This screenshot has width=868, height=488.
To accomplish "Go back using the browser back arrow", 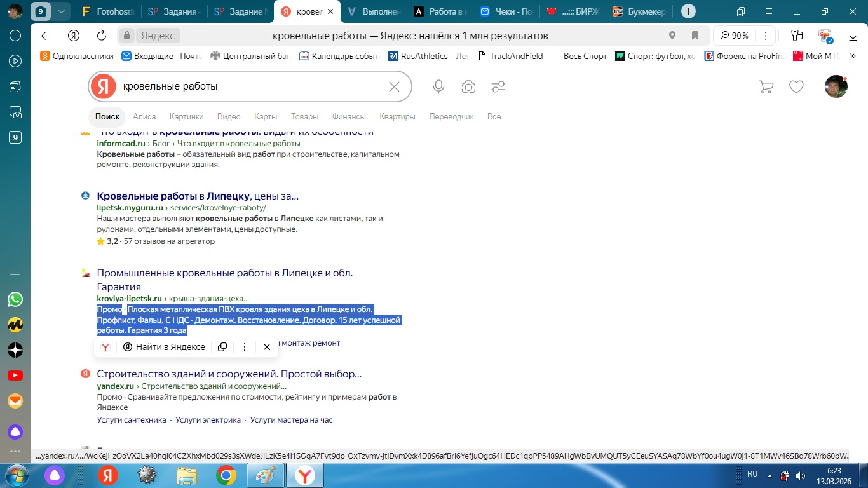I will (45, 36).
